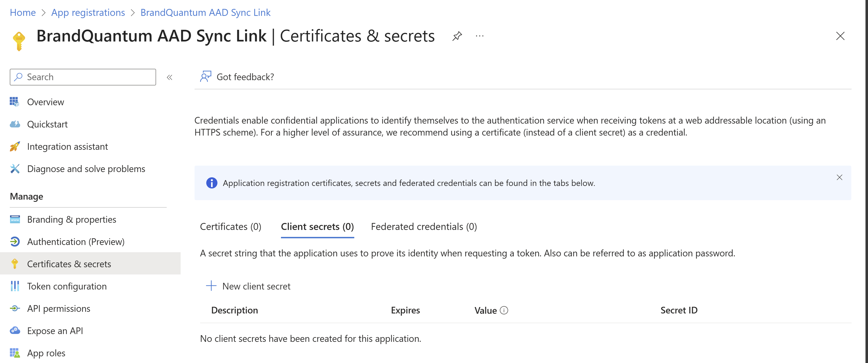This screenshot has height=363, width=868.
Task: Click the Expires column header
Action: pyautogui.click(x=405, y=310)
